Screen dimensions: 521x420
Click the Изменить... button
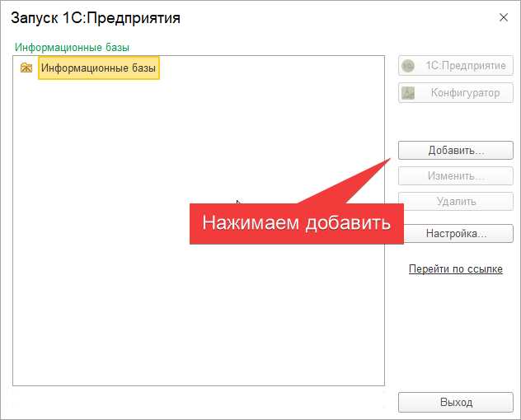tap(456, 175)
